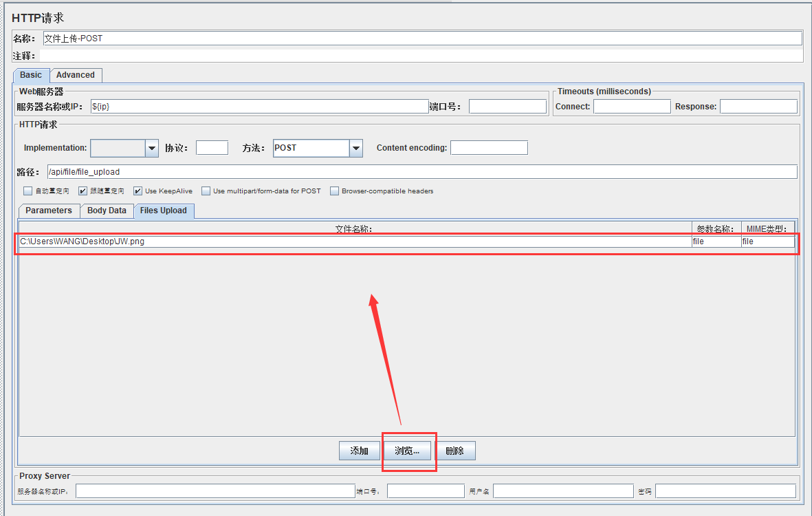Click the 添加 add button
Image resolution: width=812 pixels, height=516 pixels.
point(360,451)
